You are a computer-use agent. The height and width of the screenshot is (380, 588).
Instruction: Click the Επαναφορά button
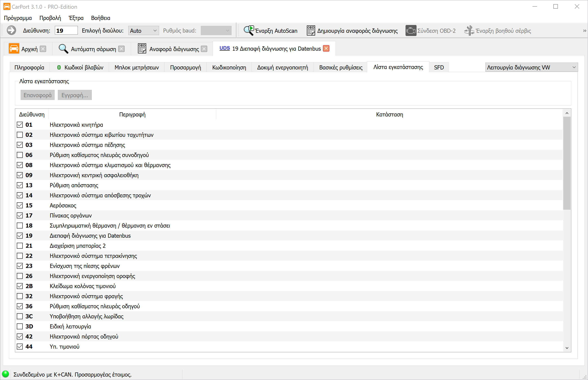[x=38, y=95]
